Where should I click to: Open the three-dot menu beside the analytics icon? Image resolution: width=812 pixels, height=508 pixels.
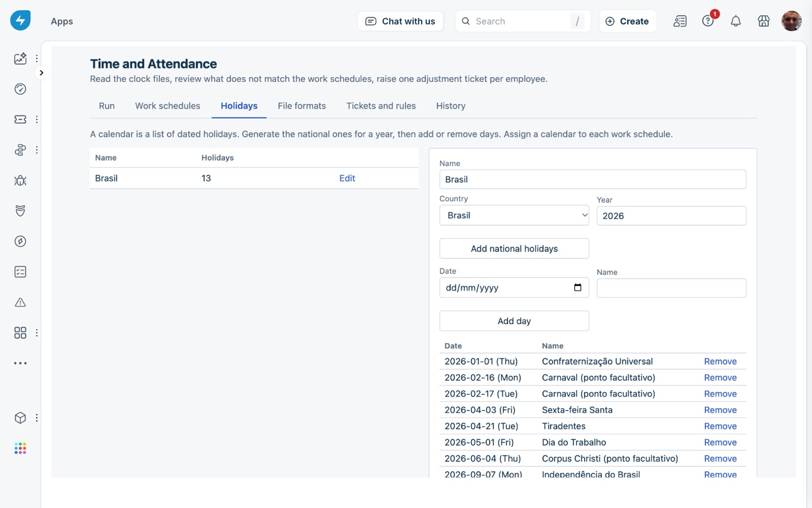[37, 59]
